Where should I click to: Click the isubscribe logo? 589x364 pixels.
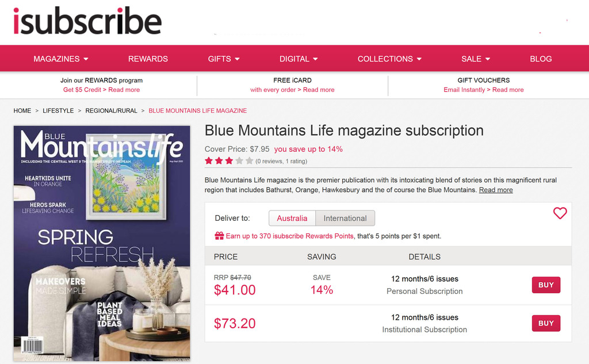pyautogui.click(x=87, y=21)
